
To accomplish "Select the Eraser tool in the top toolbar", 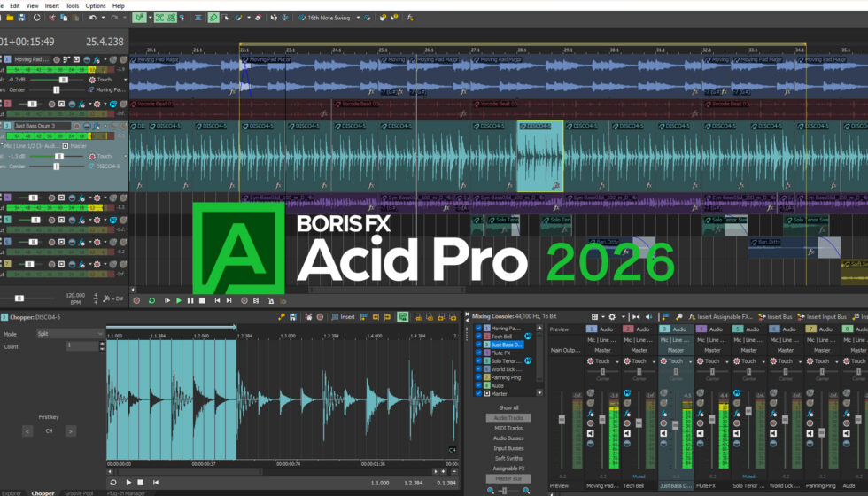I will 258,18.
